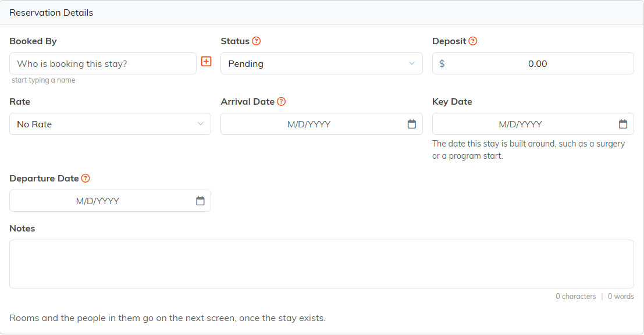Expand the Status dropdown showing Pending
644x335 pixels.
click(x=322, y=63)
